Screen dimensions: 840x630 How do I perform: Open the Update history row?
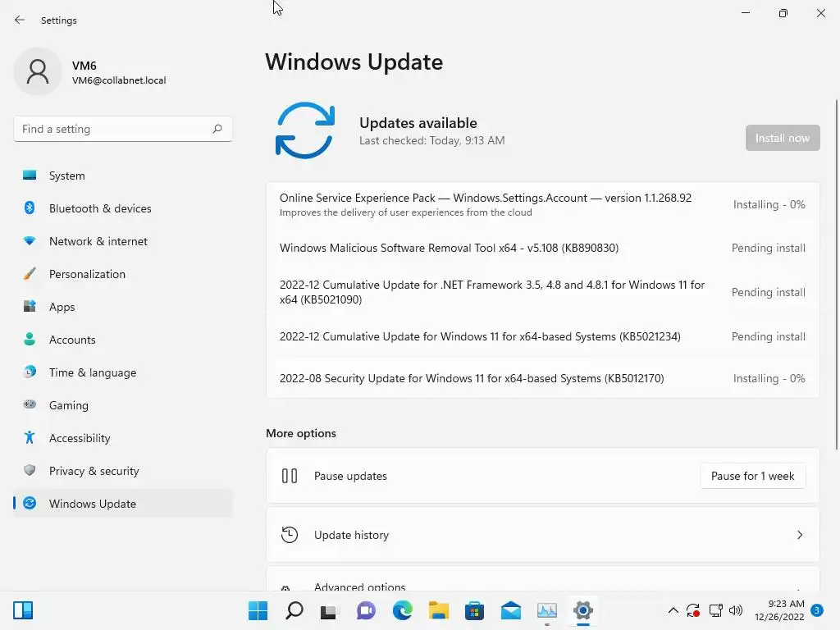click(543, 535)
